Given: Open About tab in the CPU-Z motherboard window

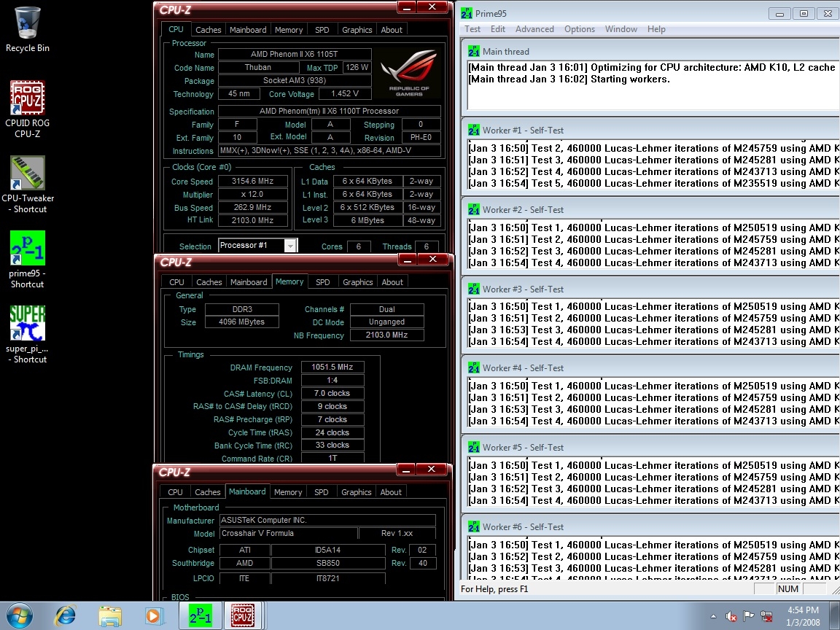Looking at the screenshot, I should pyautogui.click(x=391, y=492).
